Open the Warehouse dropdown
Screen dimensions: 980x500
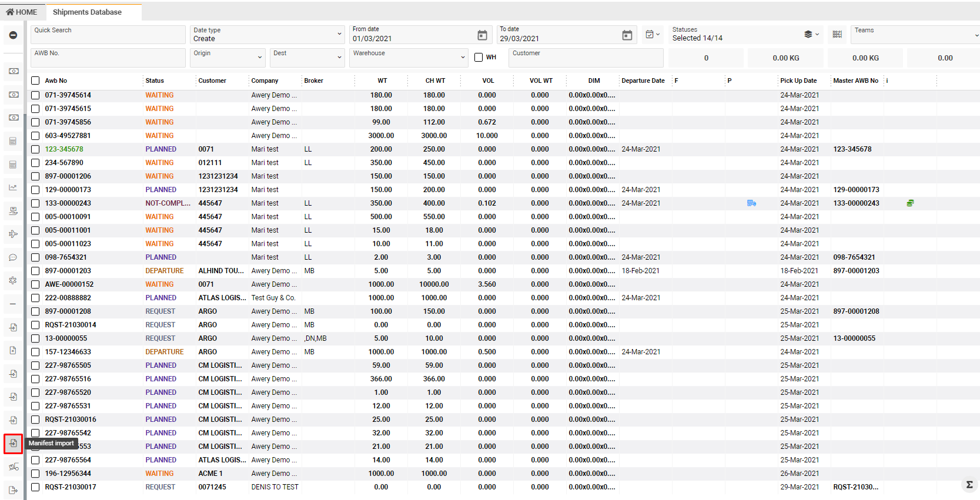point(409,58)
